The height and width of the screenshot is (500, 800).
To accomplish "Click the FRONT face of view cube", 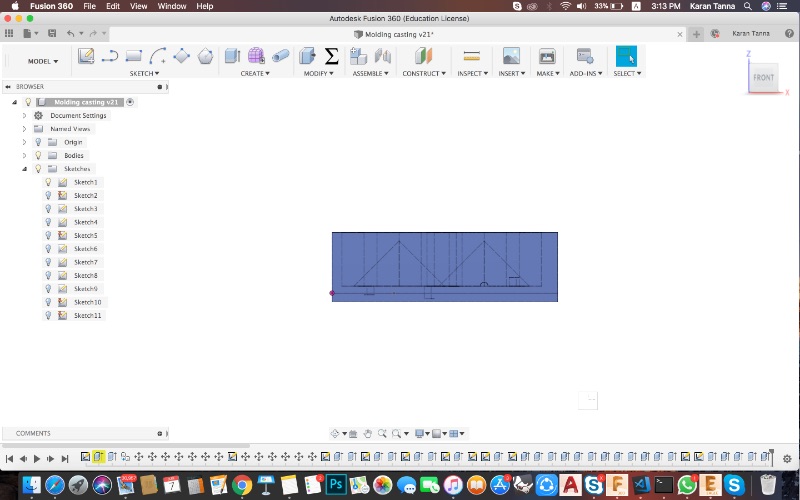I will tap(763, 78).
